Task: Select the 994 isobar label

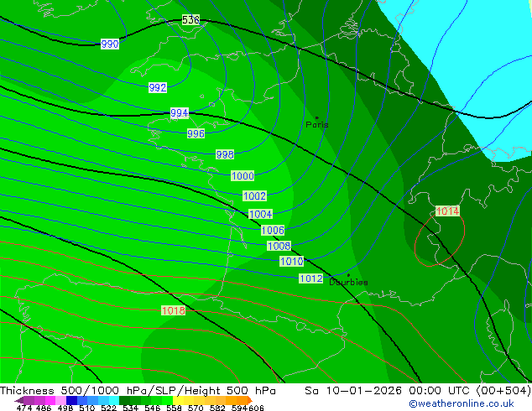Action: [179, 113]
